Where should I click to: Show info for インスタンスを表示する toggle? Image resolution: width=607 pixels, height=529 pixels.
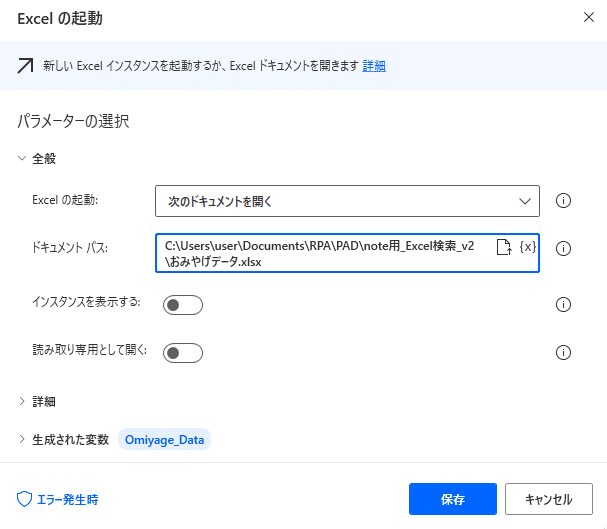[563, 305]
